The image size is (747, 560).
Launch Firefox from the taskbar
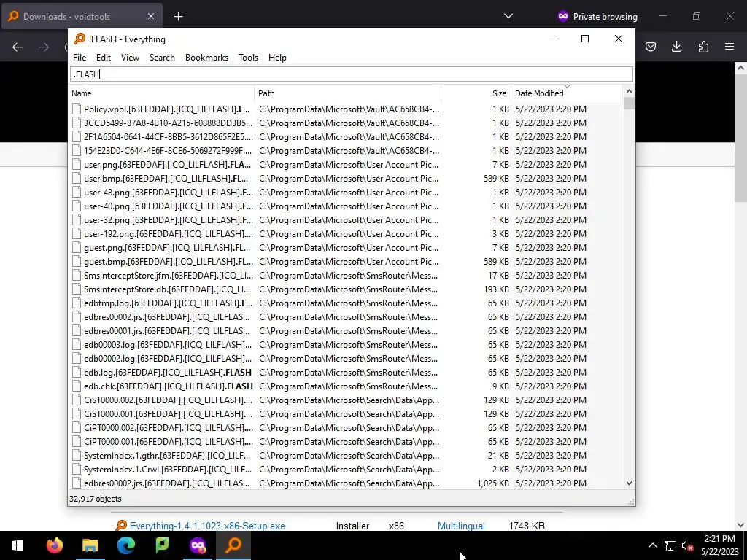[54, 545]
